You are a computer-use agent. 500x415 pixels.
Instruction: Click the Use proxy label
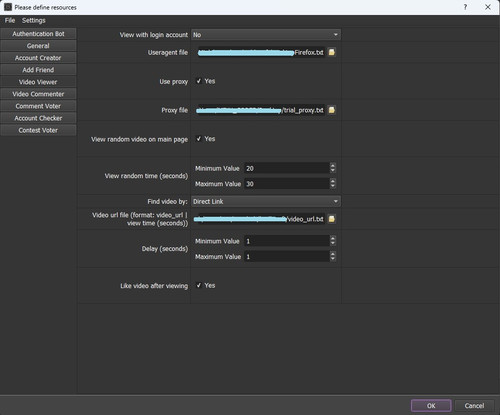[173, 82]
